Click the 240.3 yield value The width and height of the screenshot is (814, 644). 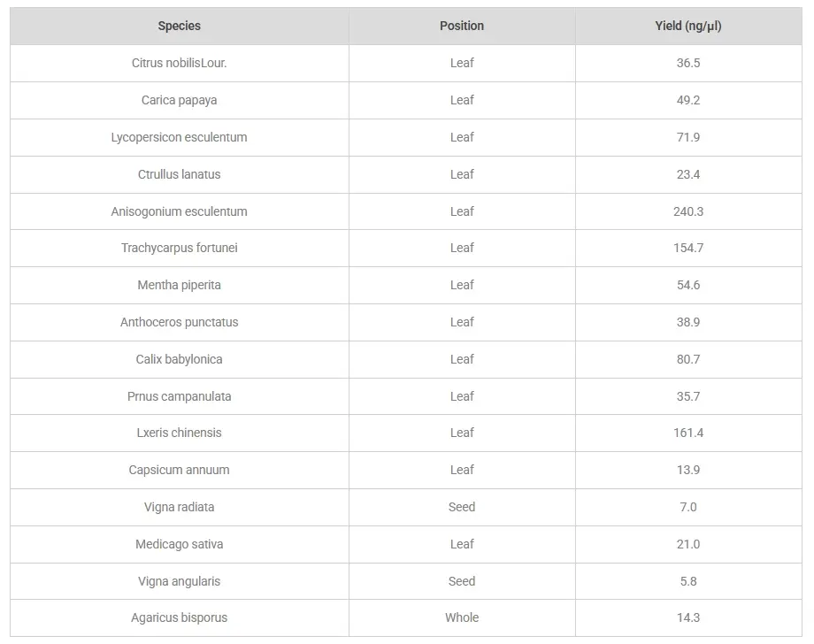(x=687, y=211)
